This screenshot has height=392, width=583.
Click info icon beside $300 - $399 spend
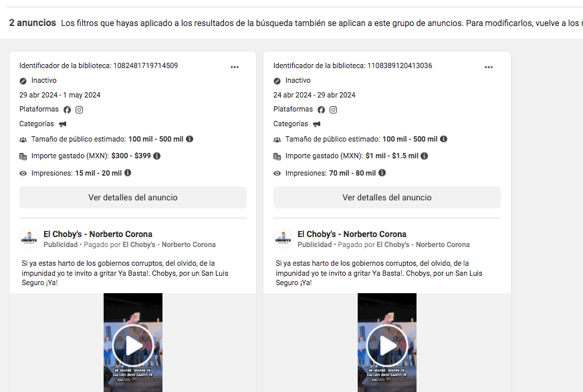157,156
